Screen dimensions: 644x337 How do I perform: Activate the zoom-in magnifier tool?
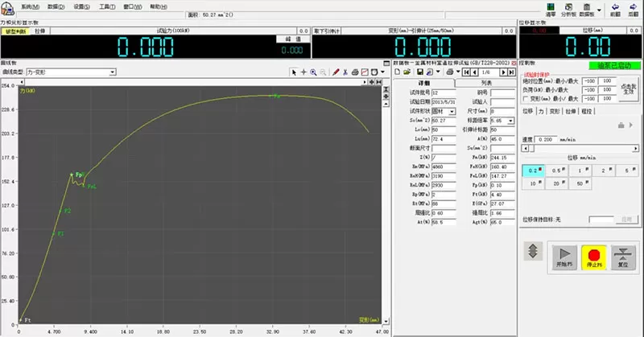(313, 72)
